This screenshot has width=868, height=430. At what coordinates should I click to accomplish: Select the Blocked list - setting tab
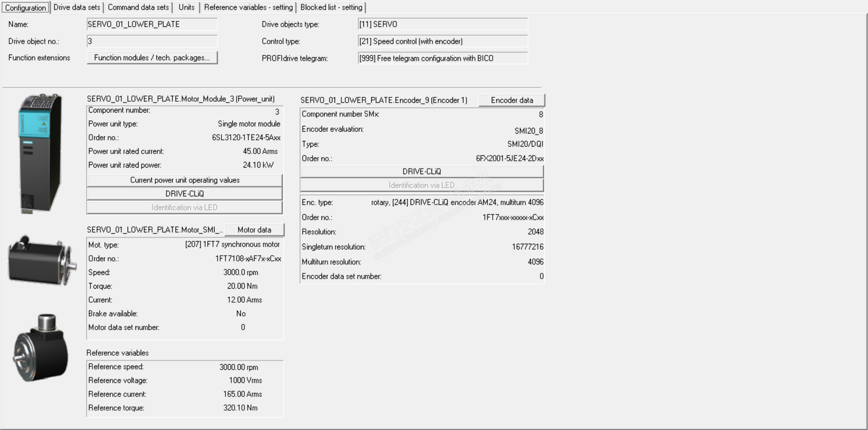pos(331,7)
